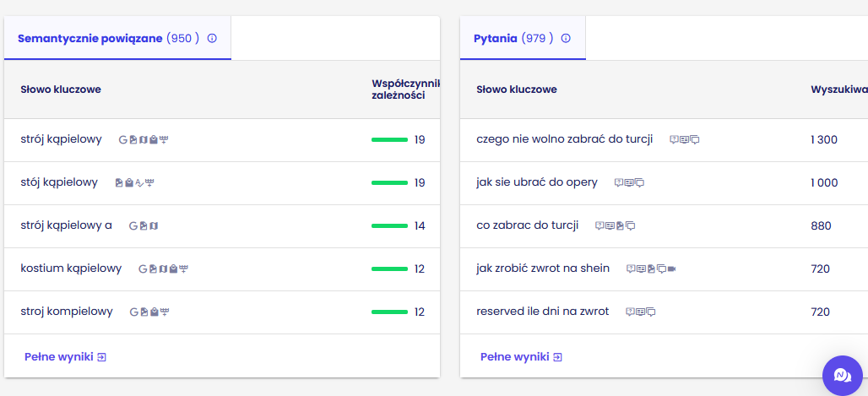
Task: Click keyword 'czego nie wolno zabrać do turcji'
Action: coord(565,139)
